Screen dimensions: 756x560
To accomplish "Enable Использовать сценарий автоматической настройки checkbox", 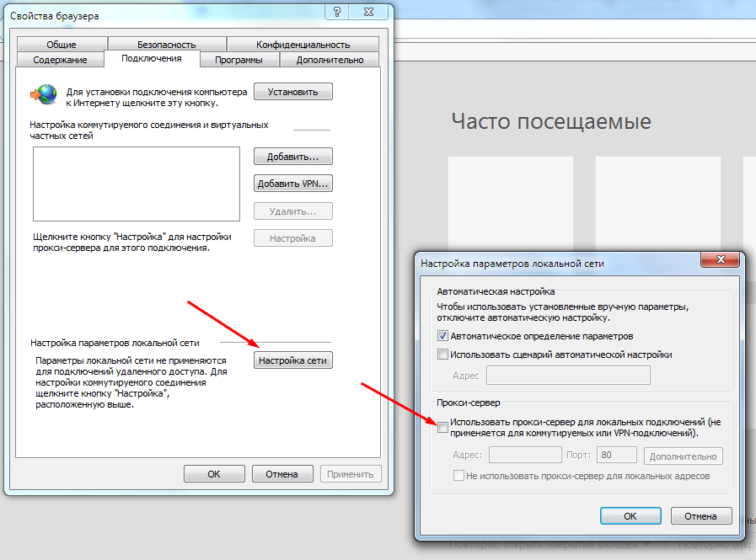I will (x=443, y=355).
